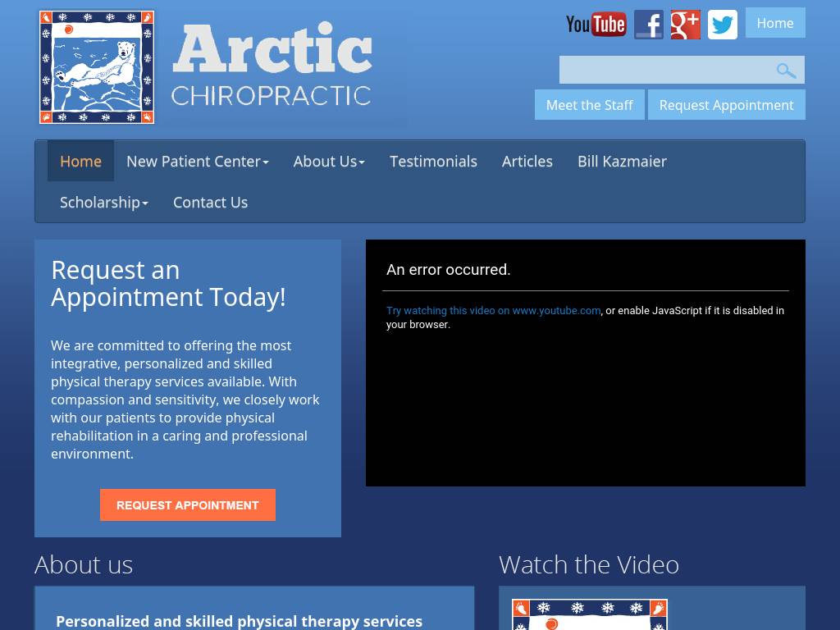Click the search magnifier icon
Image resolution: width=840 pixels, height=630 pixels.
click(786, 71)
